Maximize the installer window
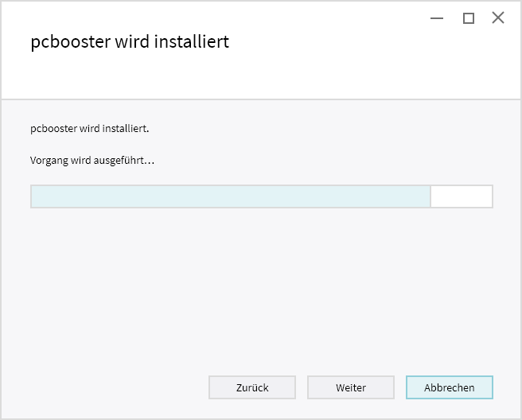Image resolution: width=522 pixels, height=420 pixels. (x=469, y=18)
